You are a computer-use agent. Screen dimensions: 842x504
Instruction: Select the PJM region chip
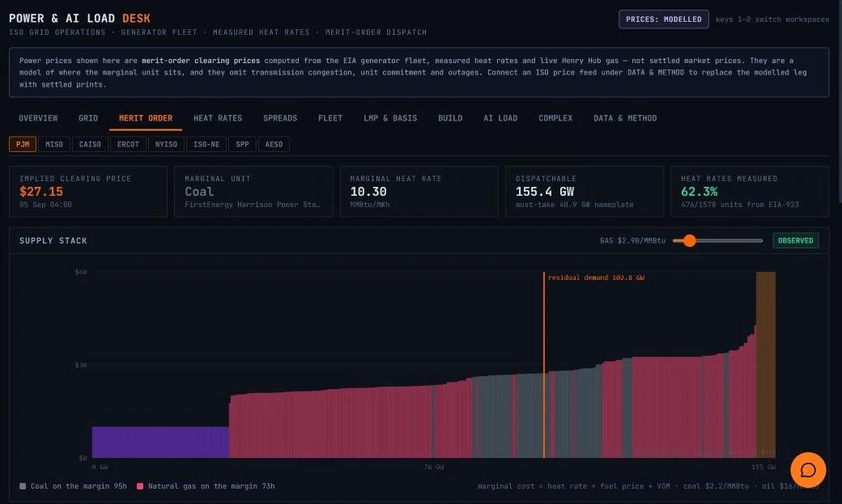point(23,144)
